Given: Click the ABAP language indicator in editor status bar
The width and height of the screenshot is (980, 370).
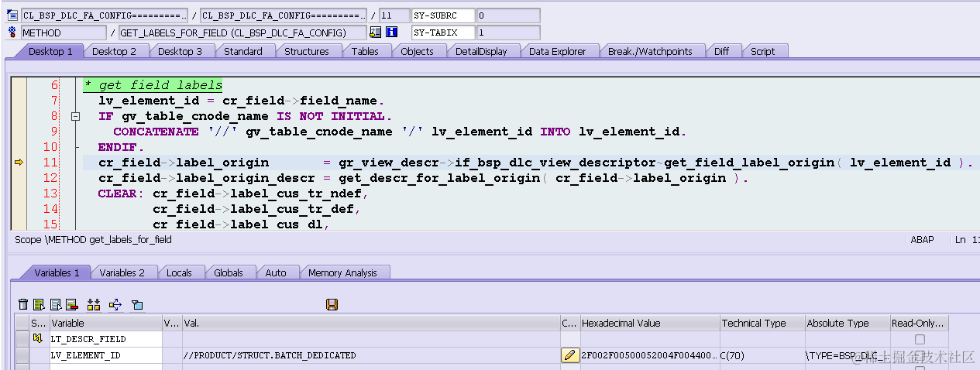Looking at the screenshot, I should click(923, 240).
